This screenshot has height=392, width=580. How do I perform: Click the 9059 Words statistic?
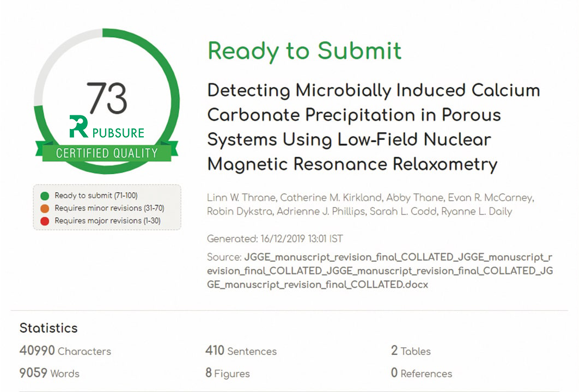pyautogui.click(x=49, y=373)
